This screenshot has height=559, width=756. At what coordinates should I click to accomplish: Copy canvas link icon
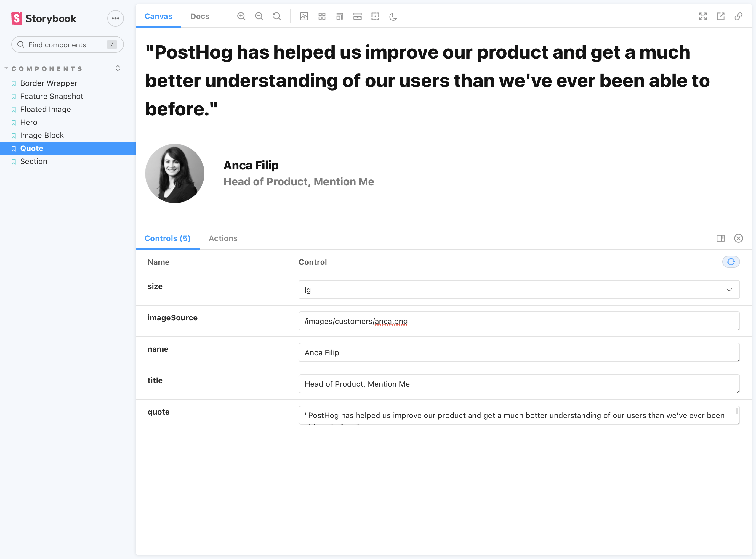(x=739, y=16)
